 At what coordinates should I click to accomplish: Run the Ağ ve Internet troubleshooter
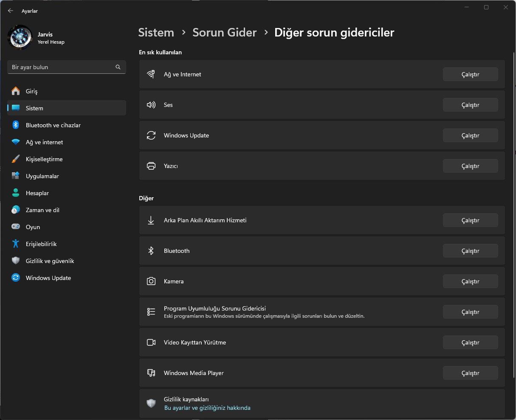point(470,74)
